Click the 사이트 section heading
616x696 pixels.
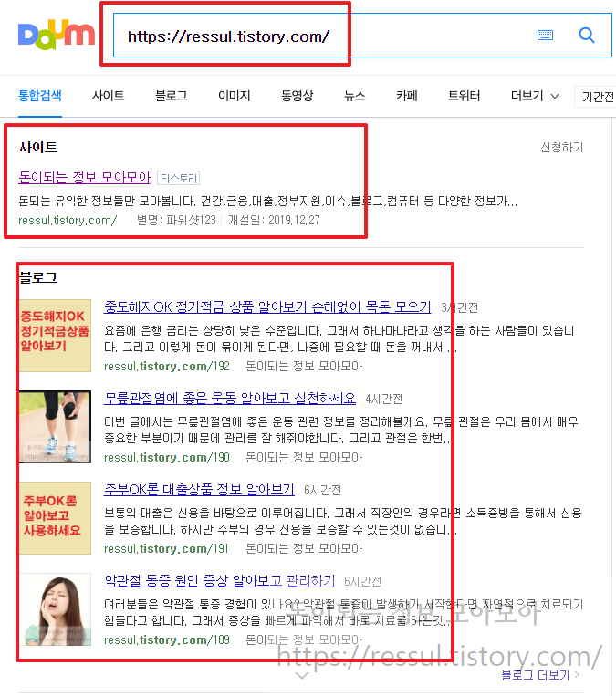38,147
